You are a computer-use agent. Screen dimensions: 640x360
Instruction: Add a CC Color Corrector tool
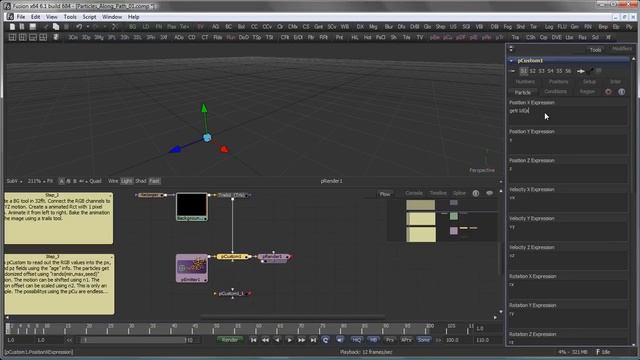pyautogui.click(x=254, y=27)
